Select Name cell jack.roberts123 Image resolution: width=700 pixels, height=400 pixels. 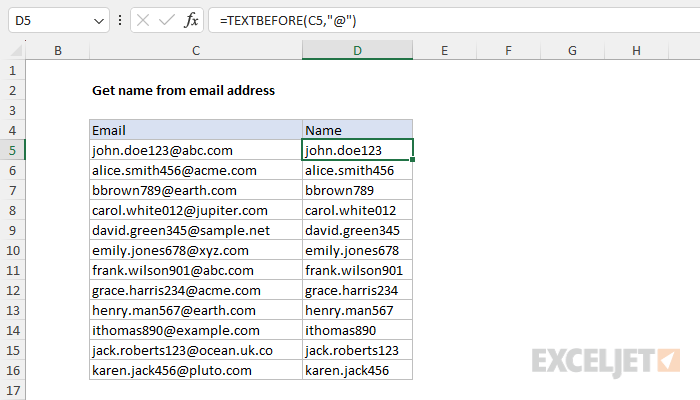tap(357, 350)
